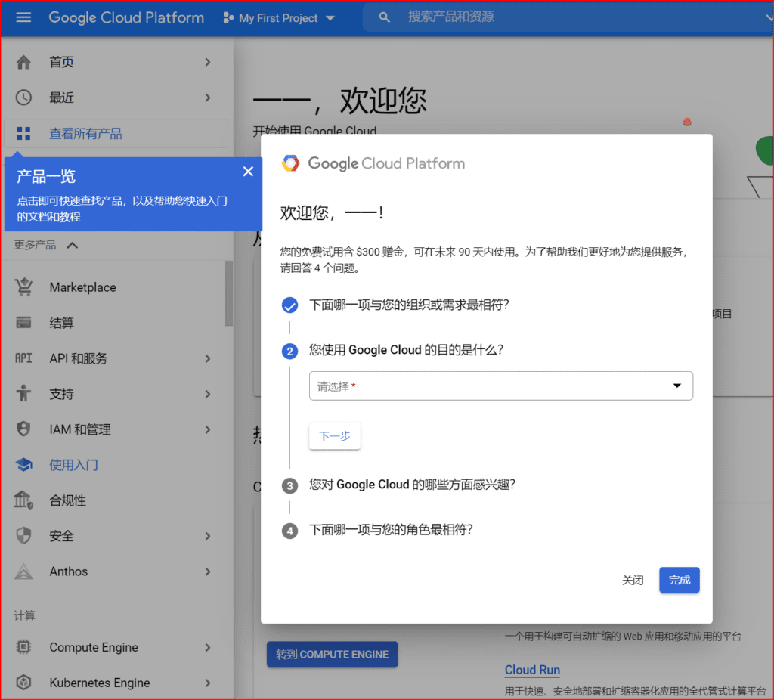774x700 pixels.
Task: Select the 支持 sidebar entry
Action: tap(61, 394)
